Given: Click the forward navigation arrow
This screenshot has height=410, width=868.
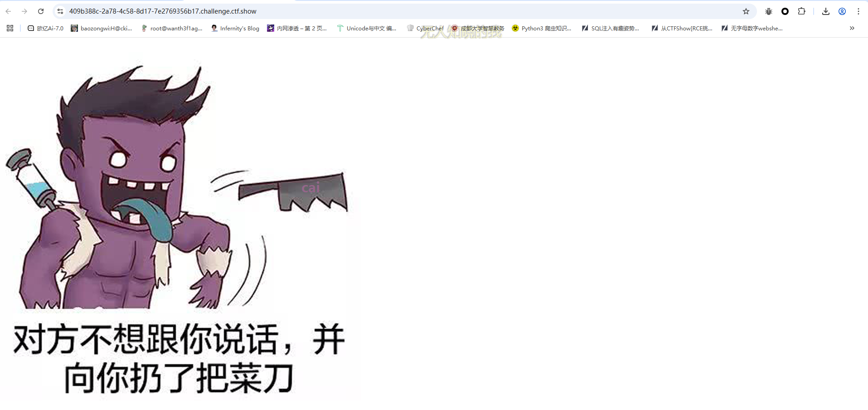Looking at the screenshot, I should point(24,11).
